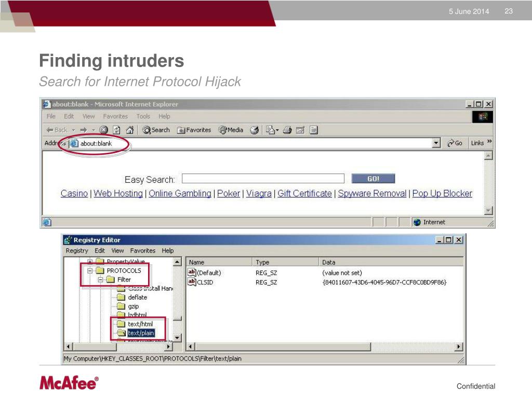Screen dimensions: 532x399
Task: Open the Back button history dropdown arrow
Action: [x=74, y=130]
